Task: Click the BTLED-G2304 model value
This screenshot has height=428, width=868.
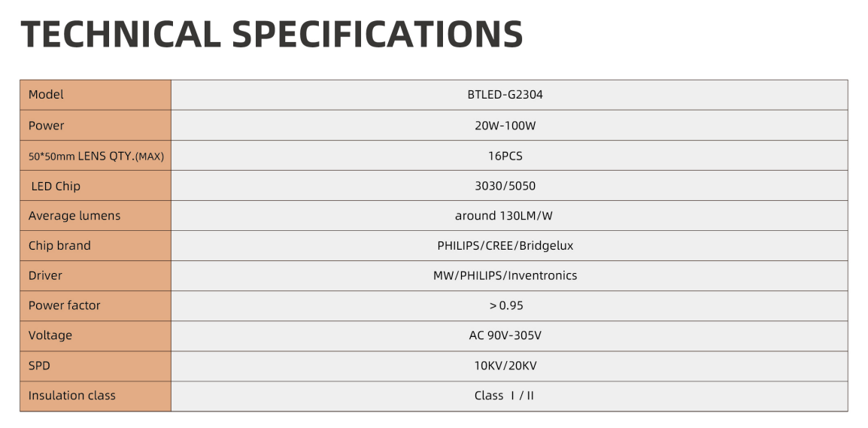Action: point(505,95)
